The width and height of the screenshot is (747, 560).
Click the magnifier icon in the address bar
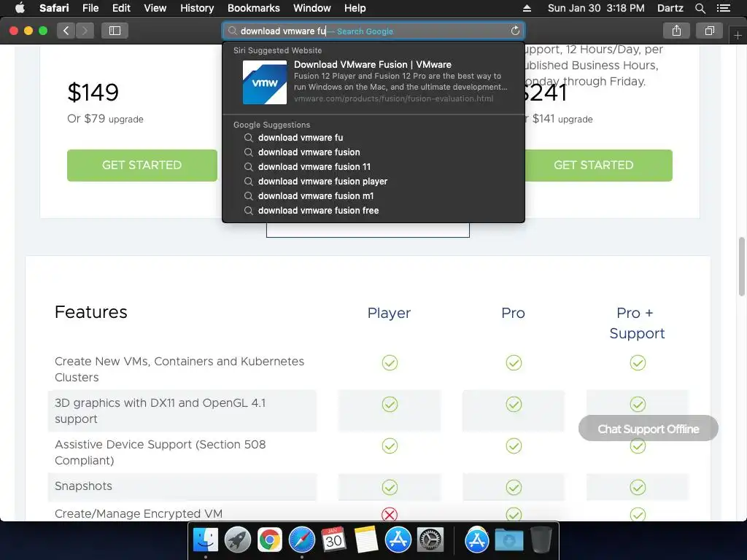(233, 31)
